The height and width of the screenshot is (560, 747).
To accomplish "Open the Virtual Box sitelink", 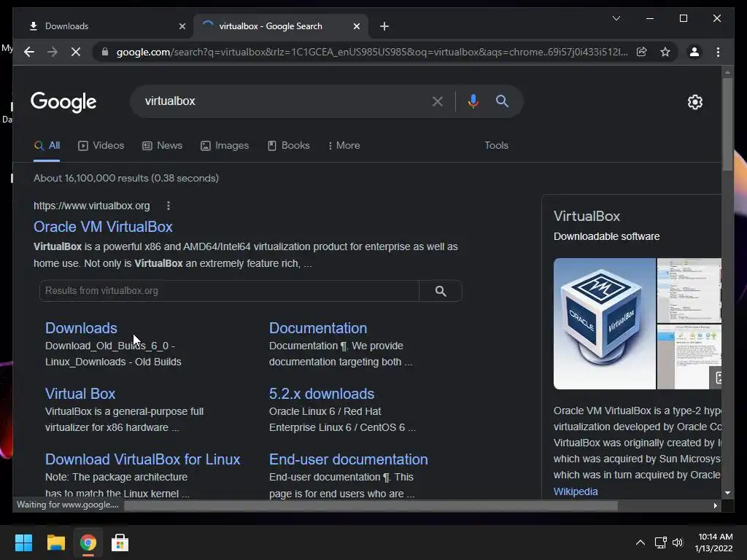I will (80, 394).
